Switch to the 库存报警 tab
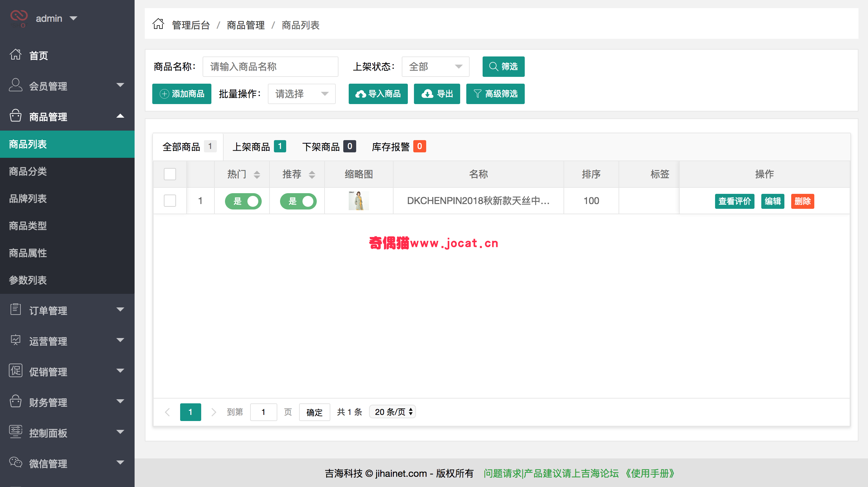This screenshot has height=487, width=868. click(x=399, y=147)
